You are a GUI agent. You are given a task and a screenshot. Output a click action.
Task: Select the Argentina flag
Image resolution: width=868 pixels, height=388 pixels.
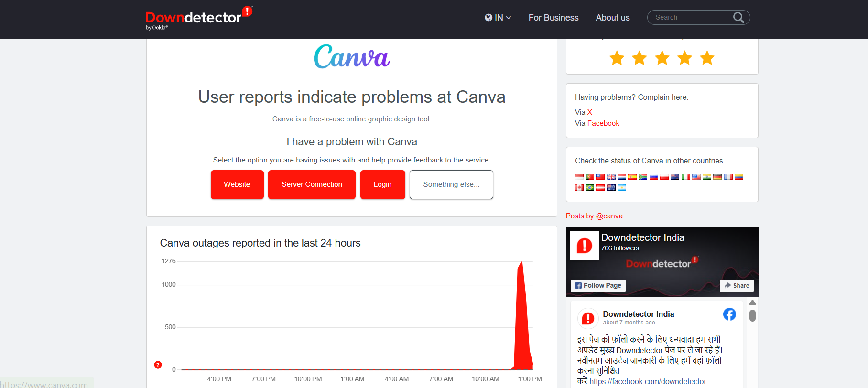[x=622, y=187]
